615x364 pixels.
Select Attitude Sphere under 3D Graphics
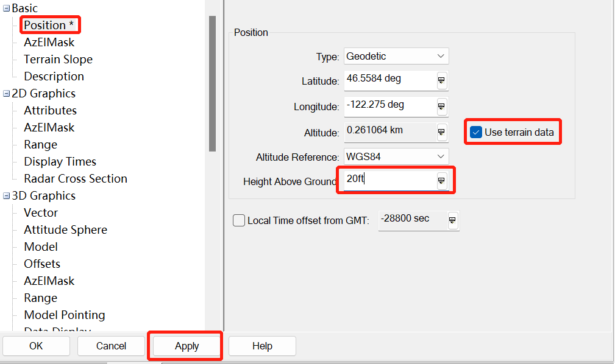pyautogui.click(x=65, y=229)
